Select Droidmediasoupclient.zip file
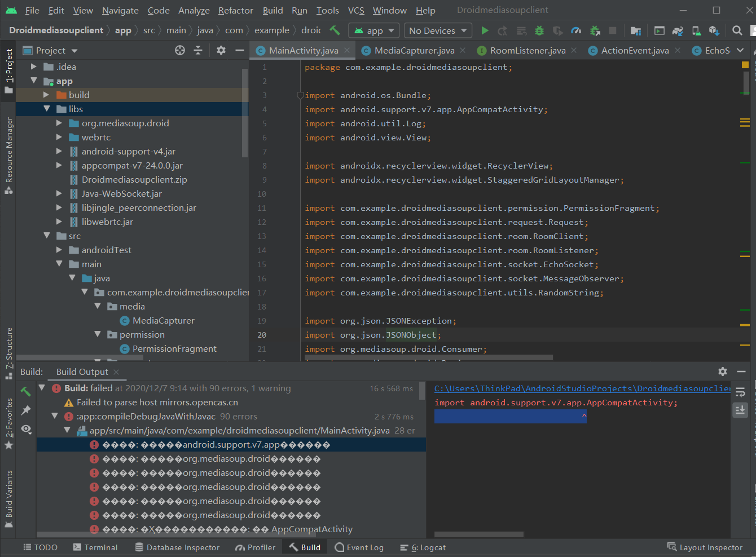This screenshot has height=557, width=756. (134, 179)
